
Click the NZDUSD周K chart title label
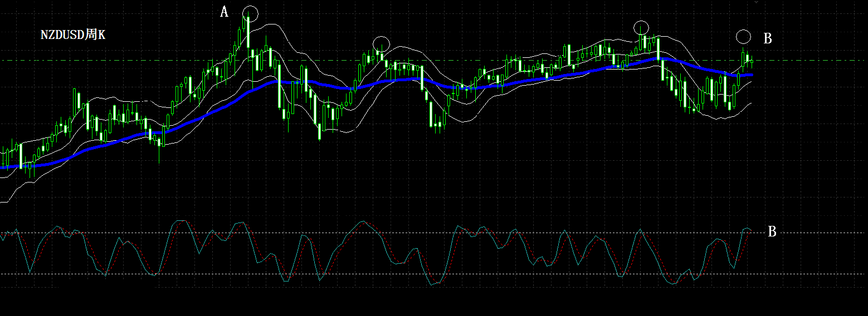pos(73,34)
